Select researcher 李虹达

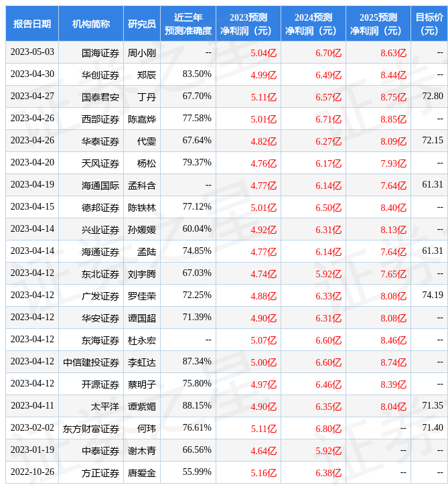(x=142, y=362)
